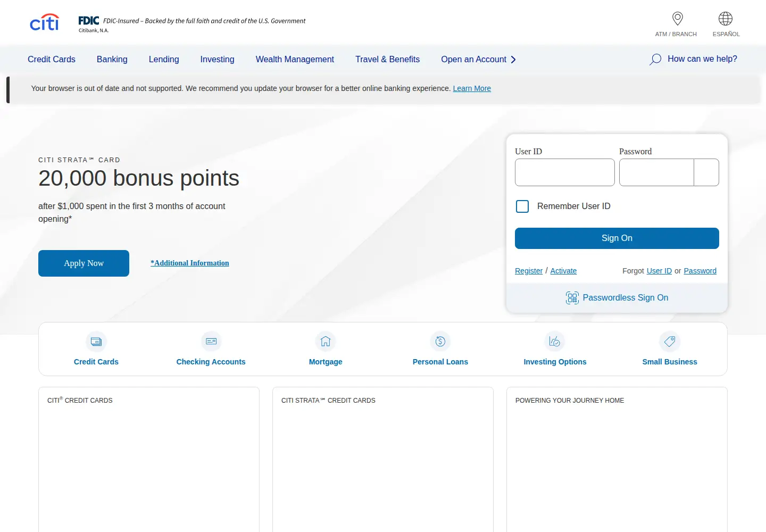Switch language via the Español globe icon

click(726, 19)
